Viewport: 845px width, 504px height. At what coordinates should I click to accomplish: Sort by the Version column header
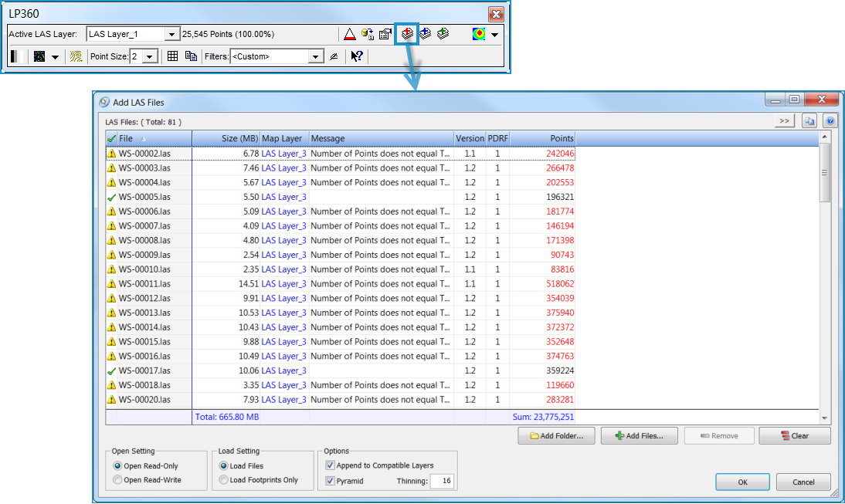coord(470,138)
